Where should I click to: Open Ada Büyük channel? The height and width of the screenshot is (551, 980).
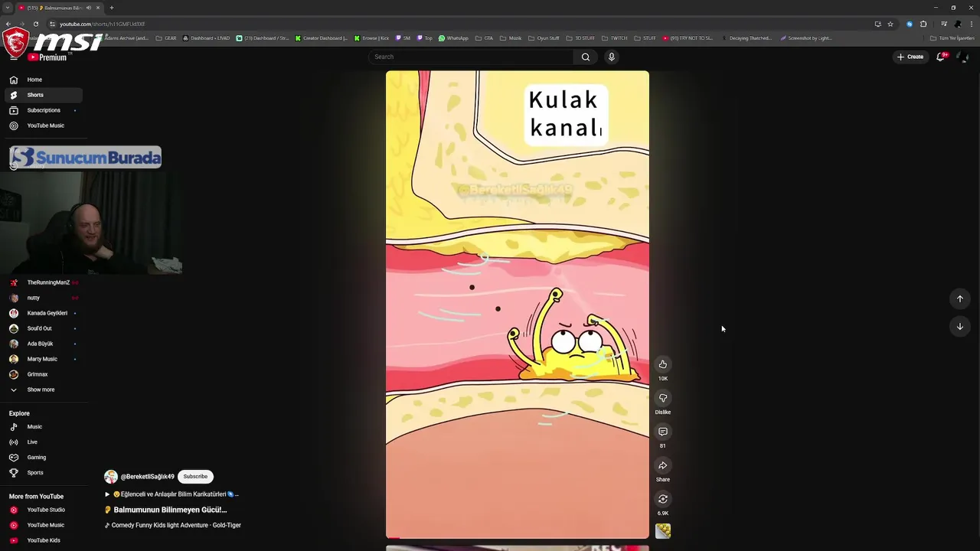coord(43,344)
